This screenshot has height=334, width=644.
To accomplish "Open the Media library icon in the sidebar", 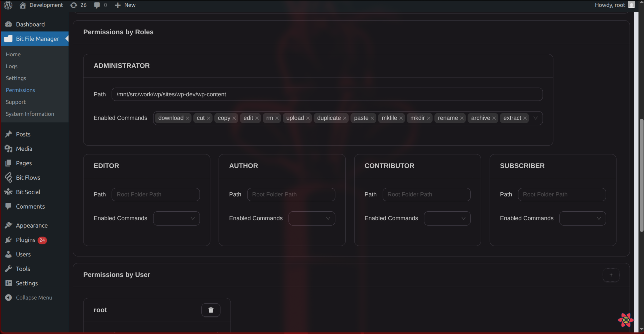I will 9,149.
